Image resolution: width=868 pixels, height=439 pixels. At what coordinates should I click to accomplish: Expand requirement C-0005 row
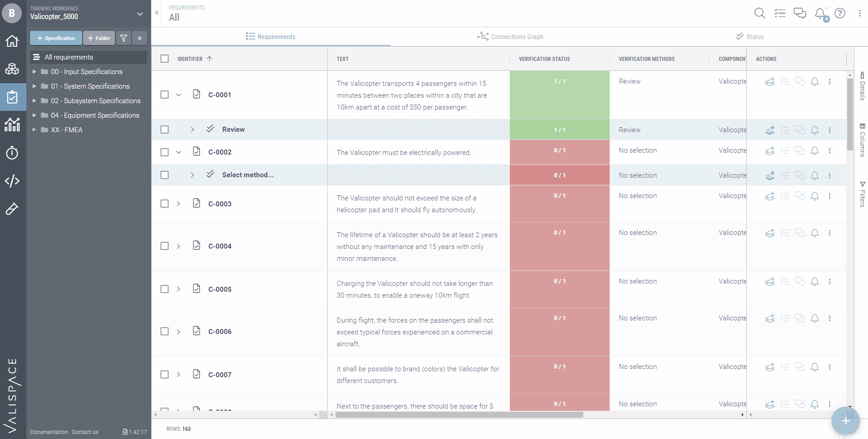[x=178, y=289]
